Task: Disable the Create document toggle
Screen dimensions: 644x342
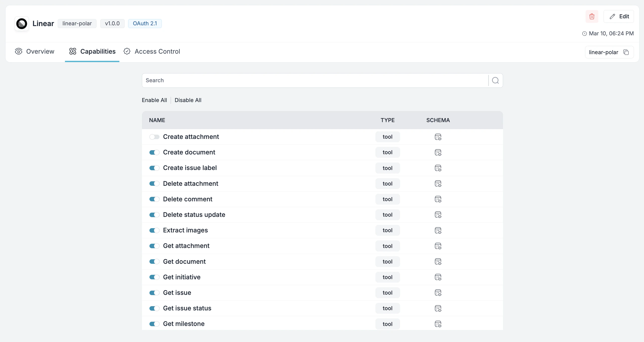Action: click(154, 152)
